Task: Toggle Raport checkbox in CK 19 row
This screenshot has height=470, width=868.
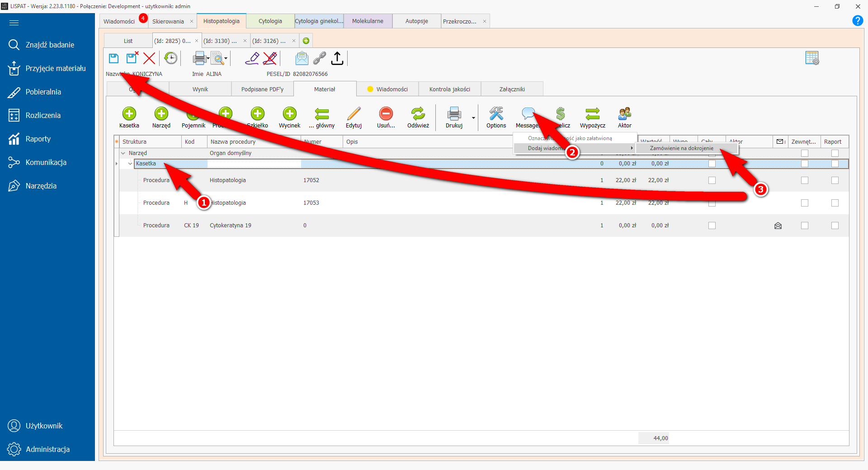Action: click(835, 226)
